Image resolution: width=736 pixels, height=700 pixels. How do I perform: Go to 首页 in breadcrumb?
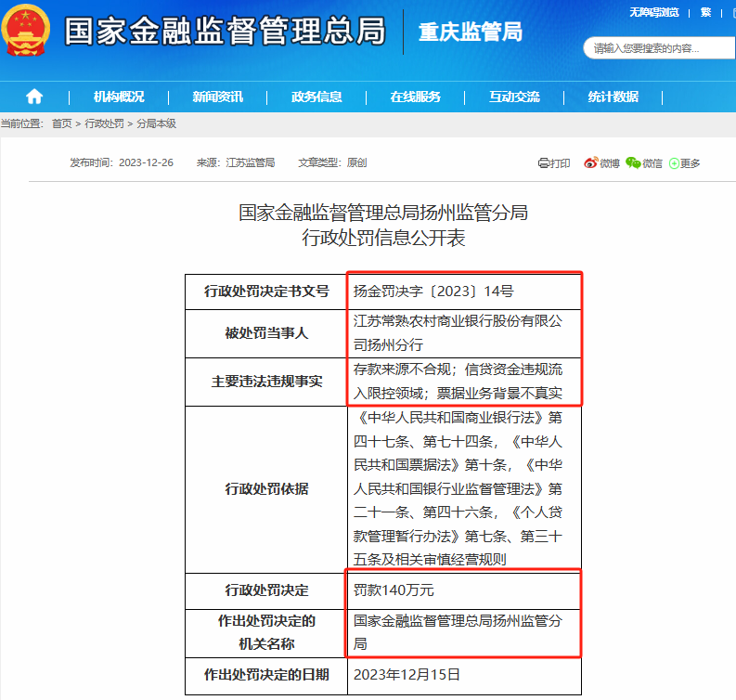click(62, 123)
